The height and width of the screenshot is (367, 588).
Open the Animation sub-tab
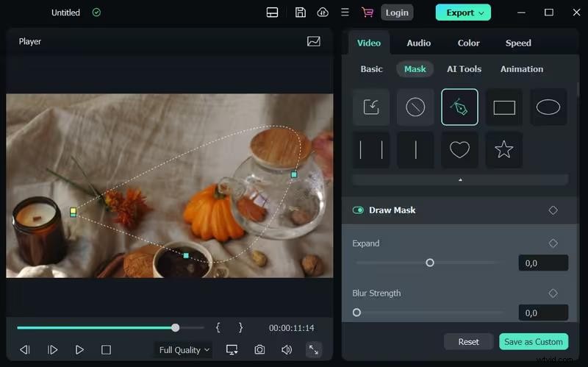click(522, 69)
